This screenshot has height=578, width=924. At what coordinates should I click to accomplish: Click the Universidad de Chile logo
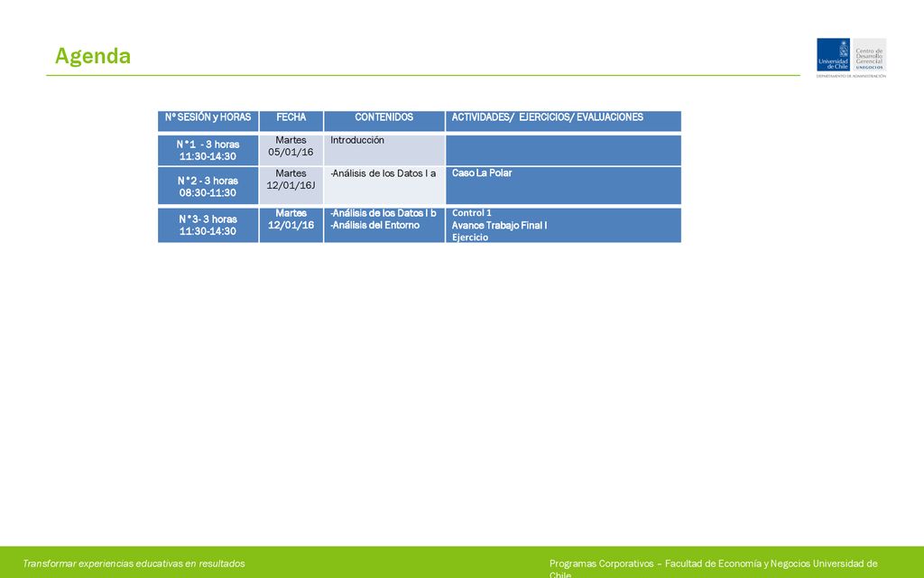tap(833, 55)
